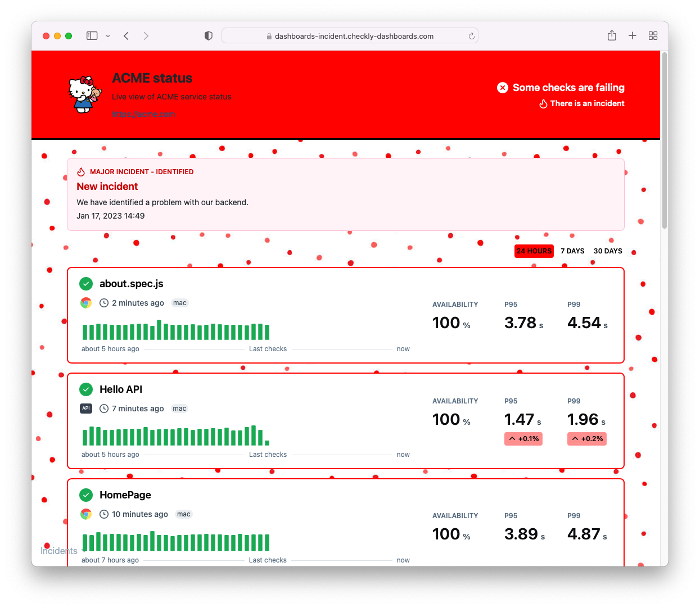This screenshot has width=700, height=608.
Task: Click the Share icon in the browser toolbar
Action: pos(612,35)
